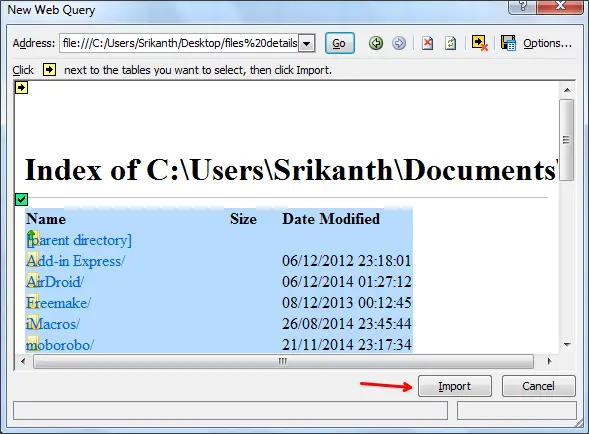Click the Stop loading icon
Image resolution: width=589 pixels, height=434 pixels.
pos(427,43)
